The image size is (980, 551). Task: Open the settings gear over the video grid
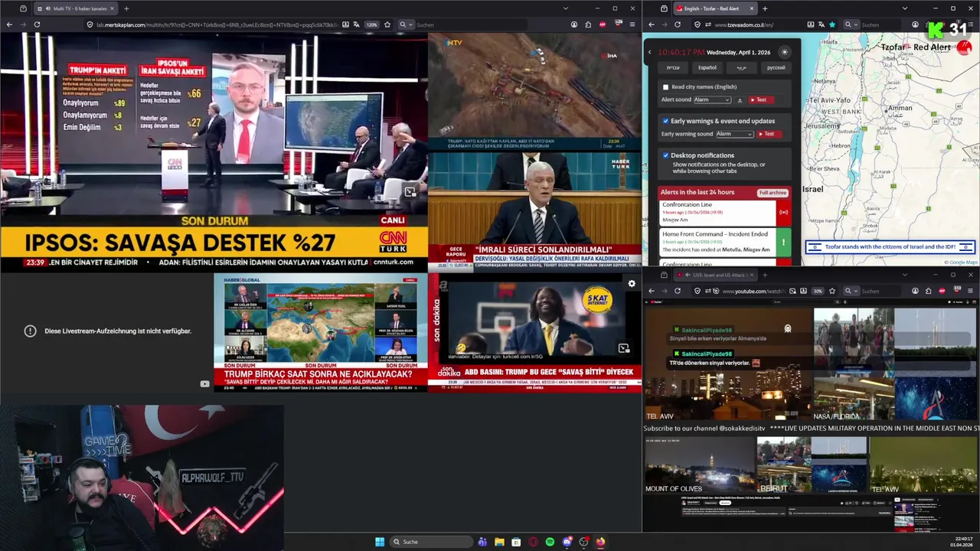pyautogui.click(x=632, y=284)
